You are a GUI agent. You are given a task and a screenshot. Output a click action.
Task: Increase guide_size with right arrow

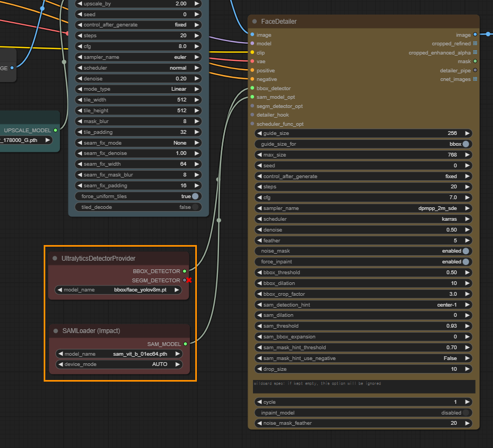pos(467,133)
